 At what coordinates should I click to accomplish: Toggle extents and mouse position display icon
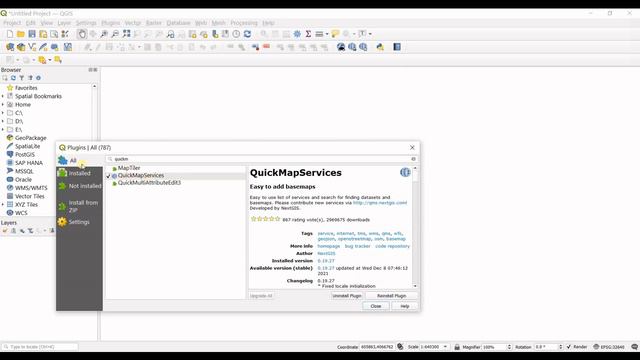[400, 347]
